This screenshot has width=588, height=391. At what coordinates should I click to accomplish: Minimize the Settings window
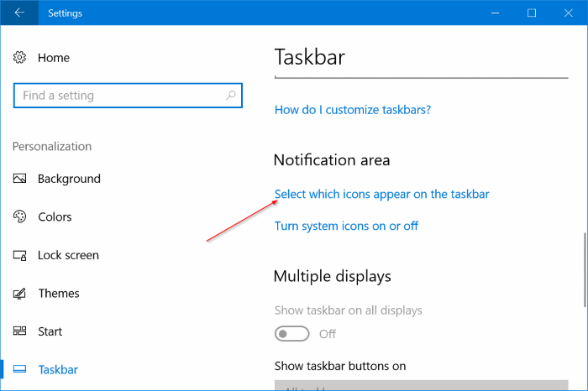click(x=495, y=13)
